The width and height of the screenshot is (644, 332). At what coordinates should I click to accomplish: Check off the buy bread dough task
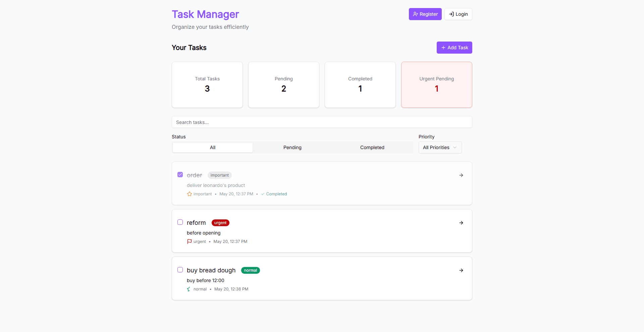[180, 270]
